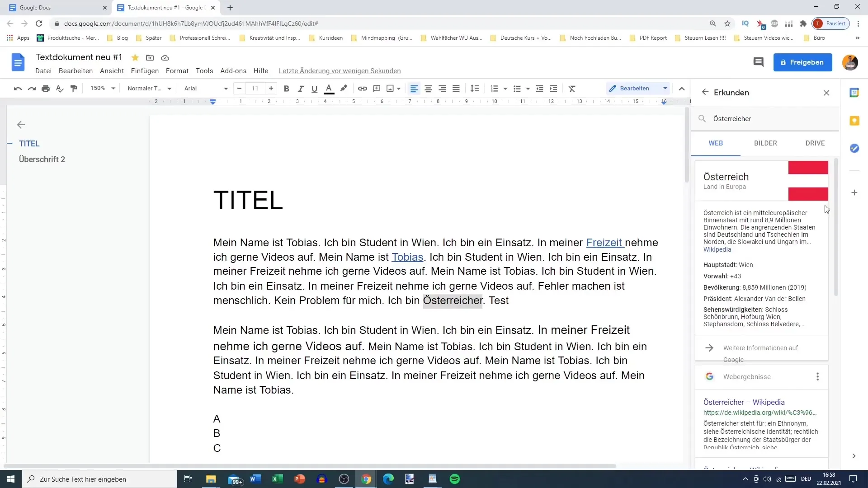Open the Add-ons menu
Screen dimensions: 868x488
[233, 71]
